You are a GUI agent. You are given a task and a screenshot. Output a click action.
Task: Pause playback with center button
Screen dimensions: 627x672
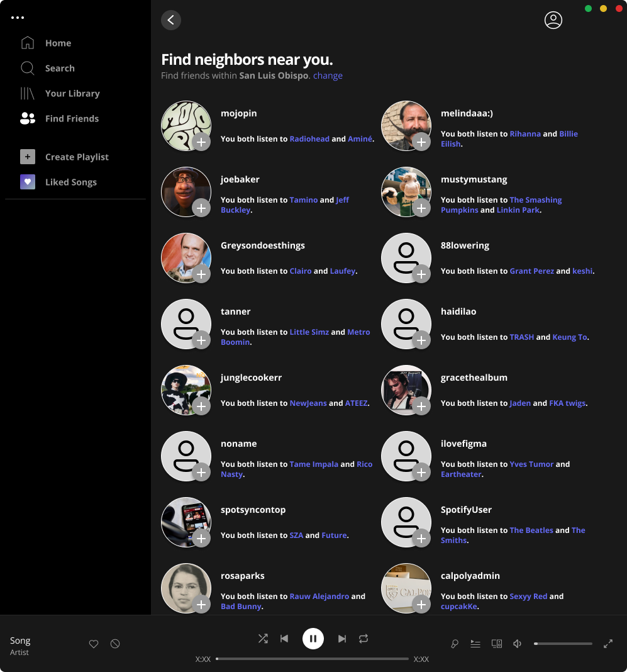[x=313, y=639]
